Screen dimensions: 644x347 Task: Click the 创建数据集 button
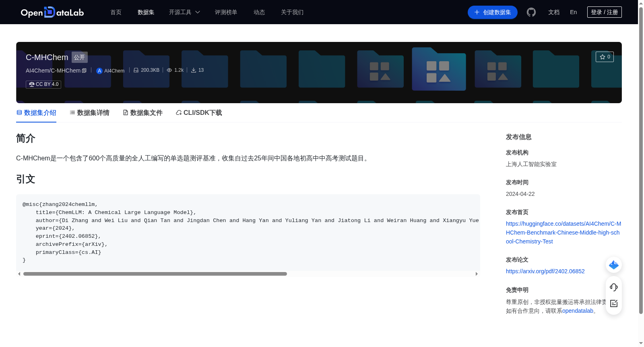tap(493, 12)
